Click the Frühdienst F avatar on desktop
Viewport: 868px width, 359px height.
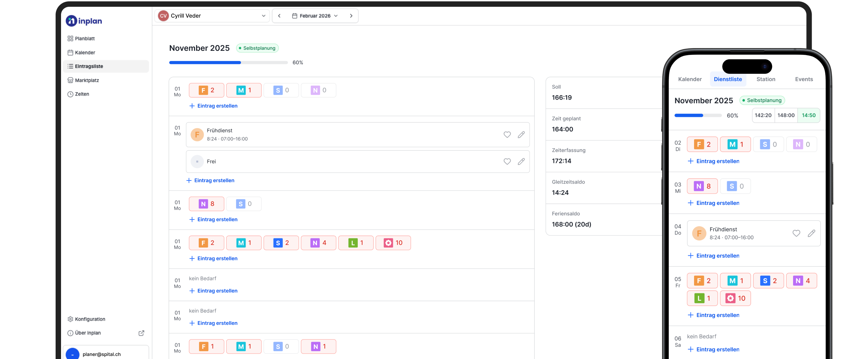(x=197, y=135)
